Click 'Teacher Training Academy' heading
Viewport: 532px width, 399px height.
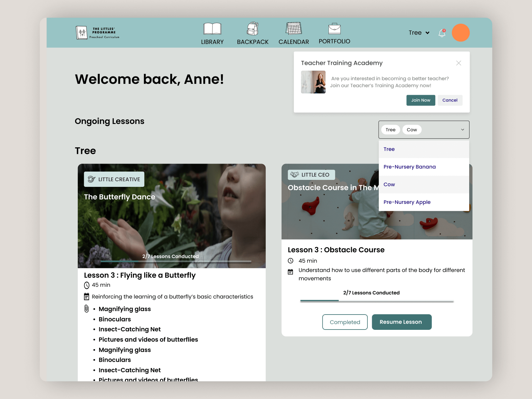click(x=342, y=63)
